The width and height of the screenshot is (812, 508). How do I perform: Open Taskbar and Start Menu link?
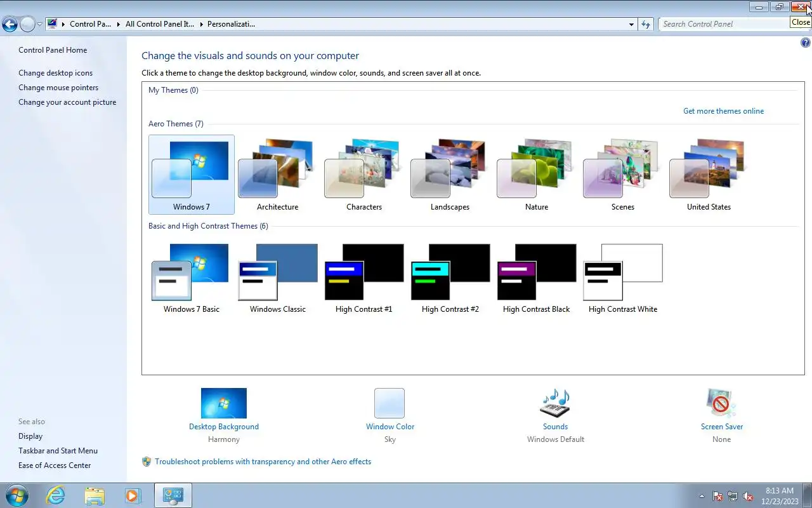point(58,451)
